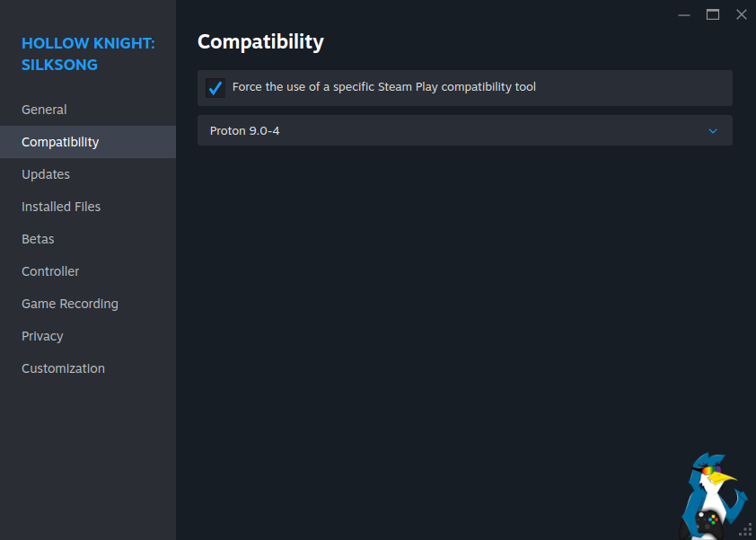Image resolution: width=756 pixels, height=540 pixels.
Task: Open the Proton 9.0-4 version dropdown
Action: (x=464, y=130)
